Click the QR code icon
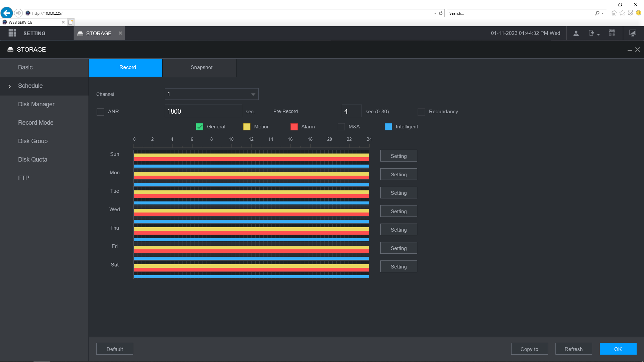The width and height of the screenshot is (644, 362). pyautogui.click(x=612, y=33)
